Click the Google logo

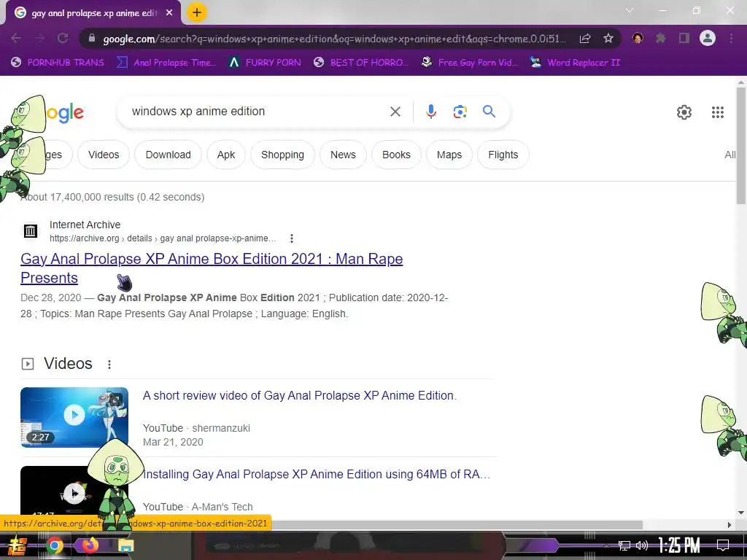coord(64,113)
